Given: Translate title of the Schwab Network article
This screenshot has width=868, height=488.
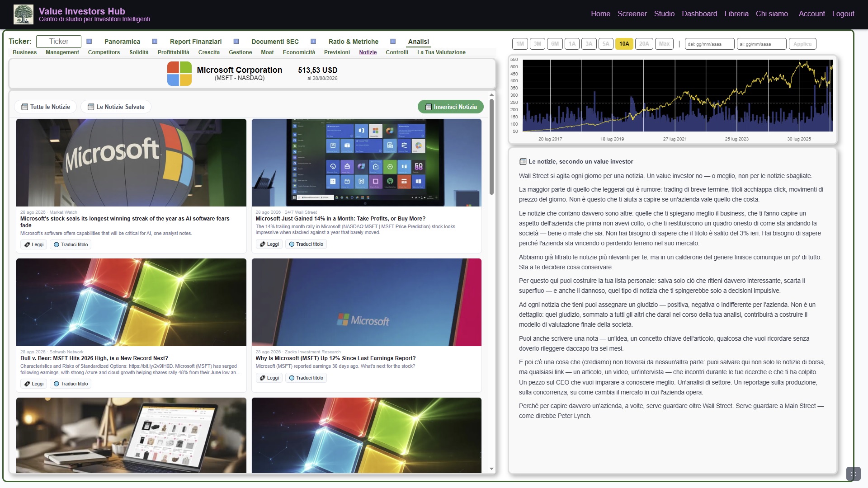Looking at the screenshot, I should [71, 384].
